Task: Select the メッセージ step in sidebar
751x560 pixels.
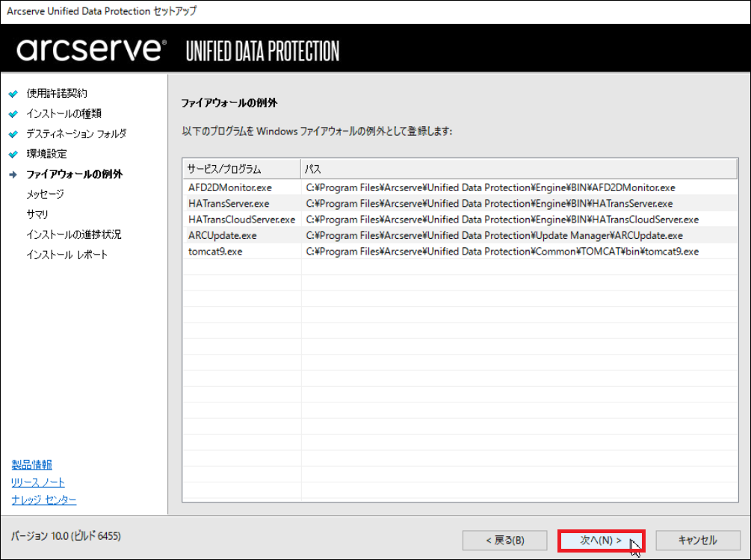Action: point(45,195)
